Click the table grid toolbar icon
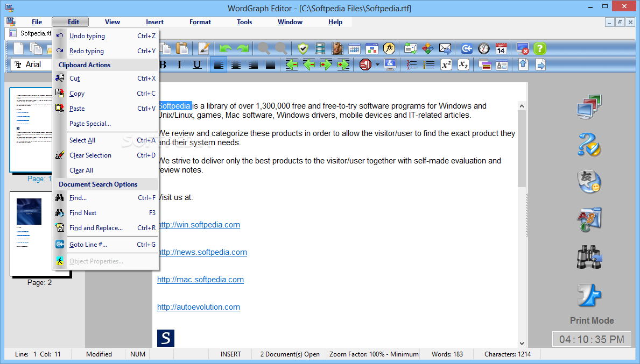 (x=354, y=48)
